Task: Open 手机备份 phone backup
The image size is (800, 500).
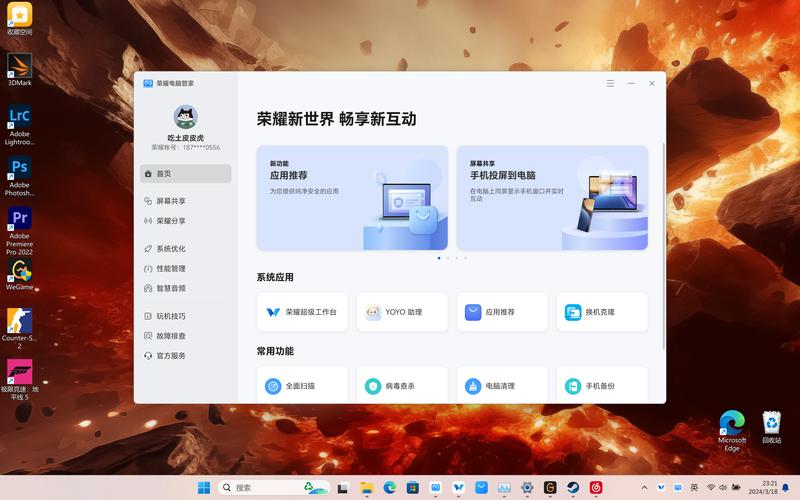Action: [x=602, y=385]
